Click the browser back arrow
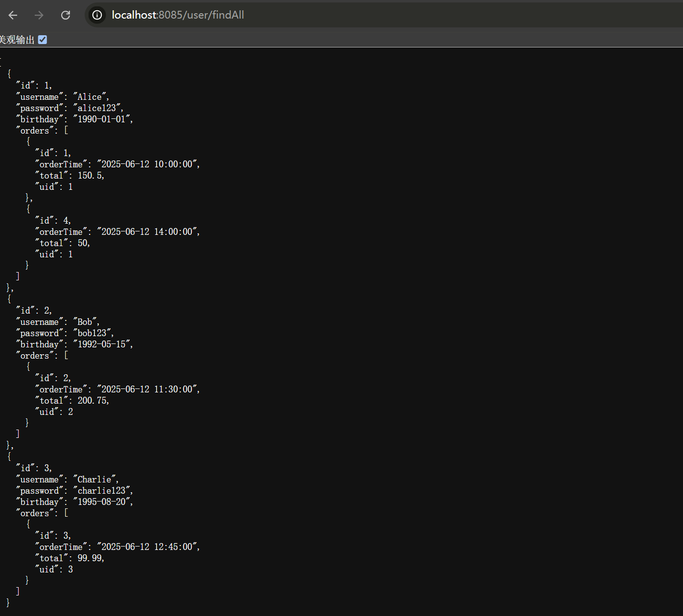Viewport: 683px width, 616px height. (x=13, y=15)
